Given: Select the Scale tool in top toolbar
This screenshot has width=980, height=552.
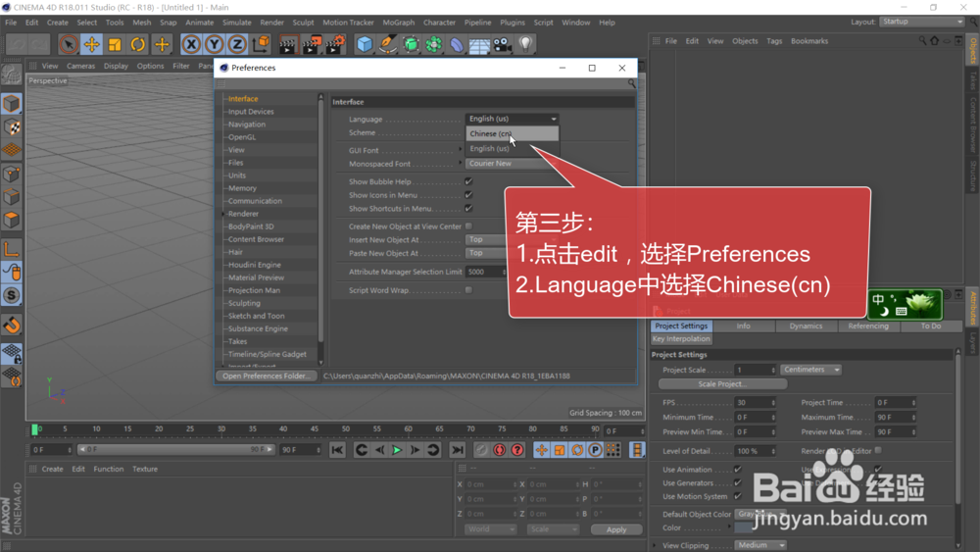Looking at the screenshot, I should coord(115,44).
